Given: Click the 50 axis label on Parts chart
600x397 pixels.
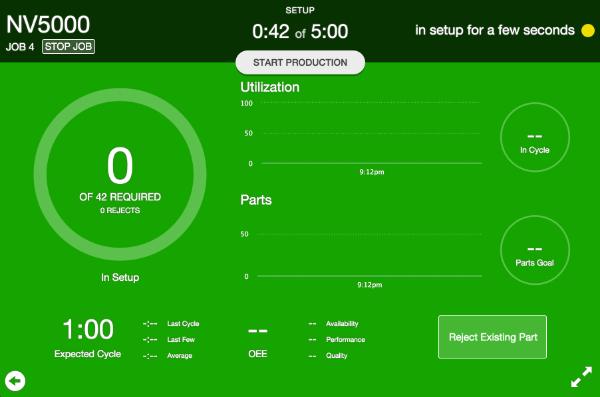Looking at the screenshot, I should coord(245,234).
